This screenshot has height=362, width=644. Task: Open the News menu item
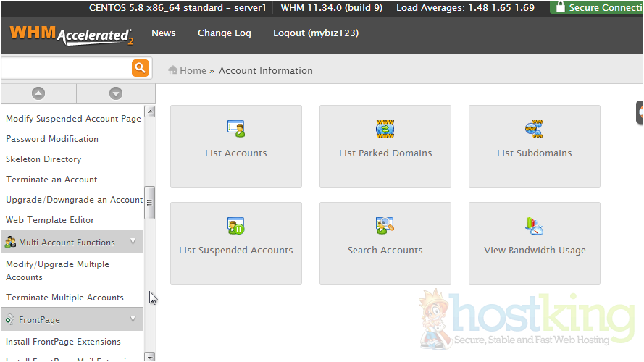tap(164, 33)
